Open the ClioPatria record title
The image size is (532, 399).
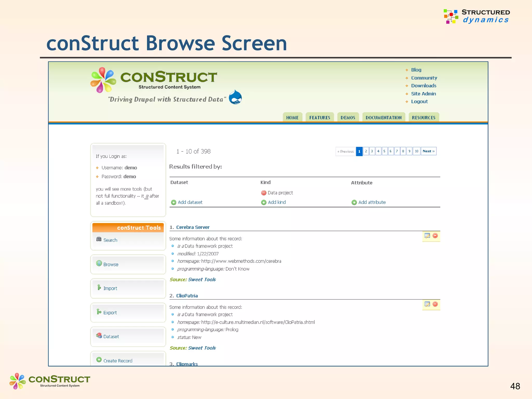click(187, 296)
